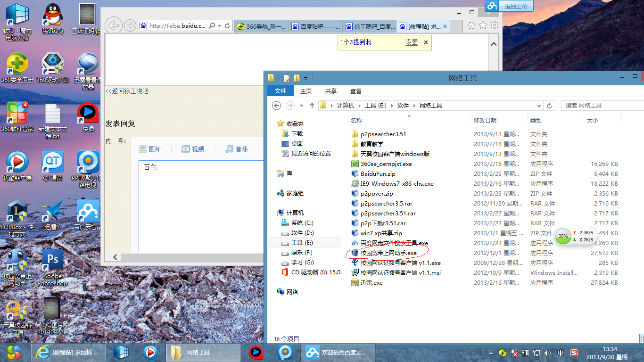Select the file 校园宽带上网助手.exe
Screen dimensions: 644x362
point(388,253)
